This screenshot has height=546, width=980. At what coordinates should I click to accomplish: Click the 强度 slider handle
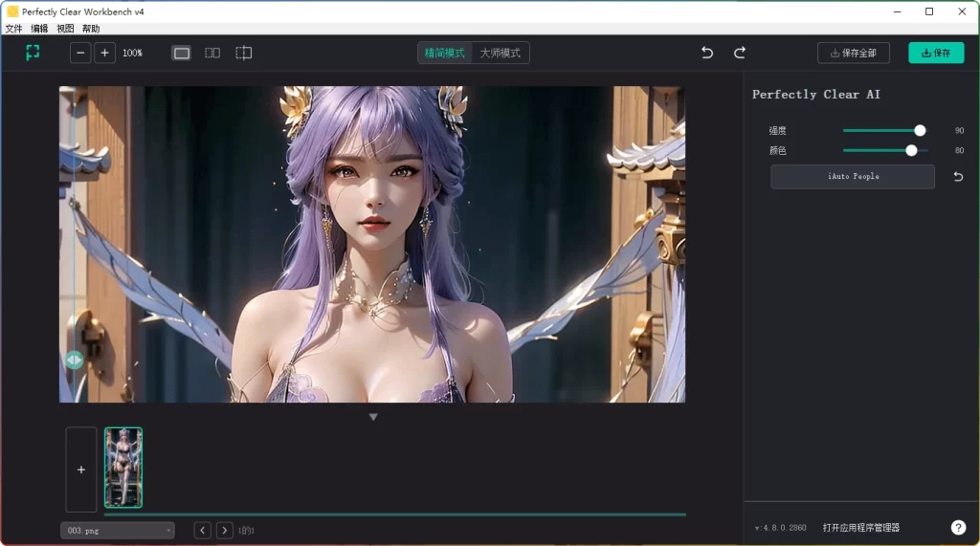coord(920,130)
